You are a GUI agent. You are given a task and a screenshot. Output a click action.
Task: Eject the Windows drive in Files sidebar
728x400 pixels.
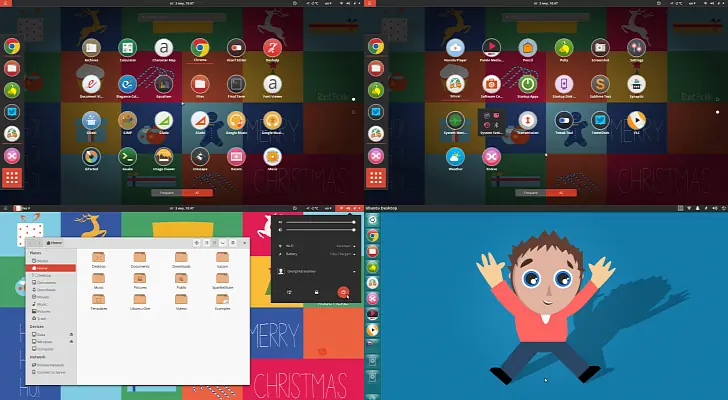pos(72,342)
